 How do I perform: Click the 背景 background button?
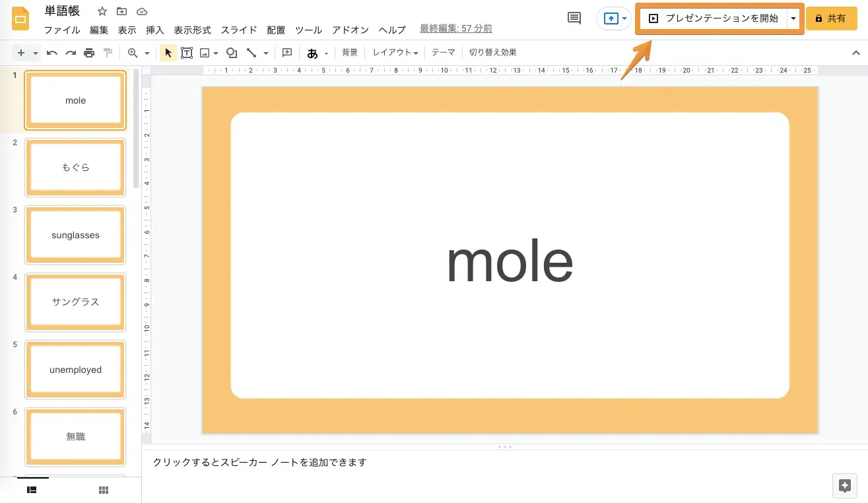350,53
